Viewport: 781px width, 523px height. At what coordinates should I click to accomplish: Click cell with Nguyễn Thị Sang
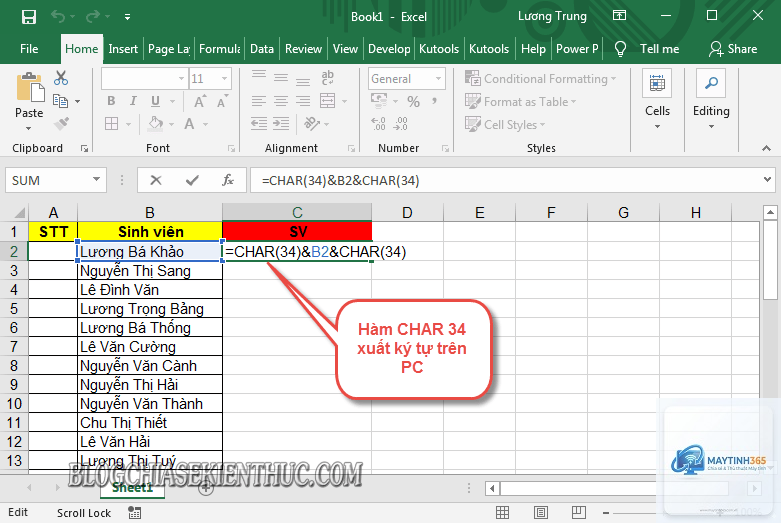pyautogui.click(x=150, y=271)
